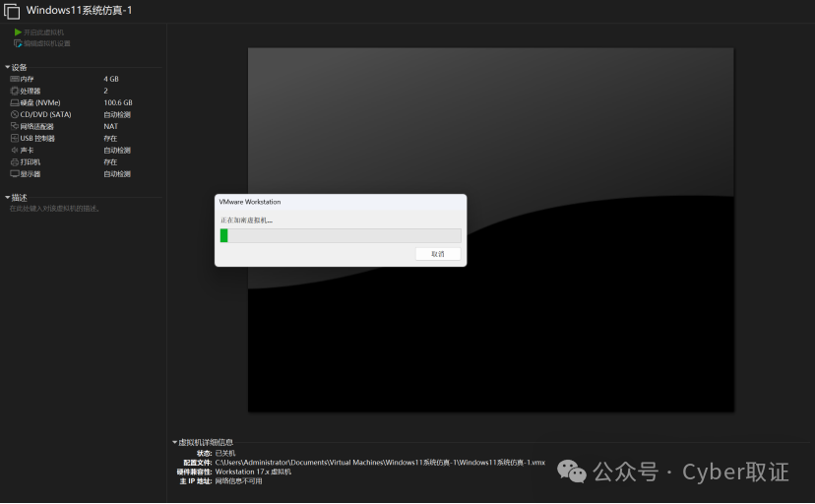
Task: Click the network adapter icon next to 网络适配器
Action: tap(15, 126)
